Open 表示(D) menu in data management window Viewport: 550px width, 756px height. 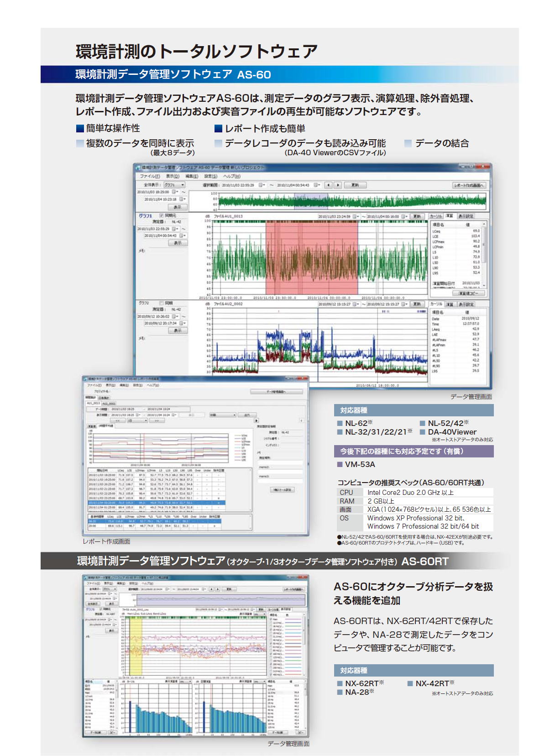[x=172, y=176]
